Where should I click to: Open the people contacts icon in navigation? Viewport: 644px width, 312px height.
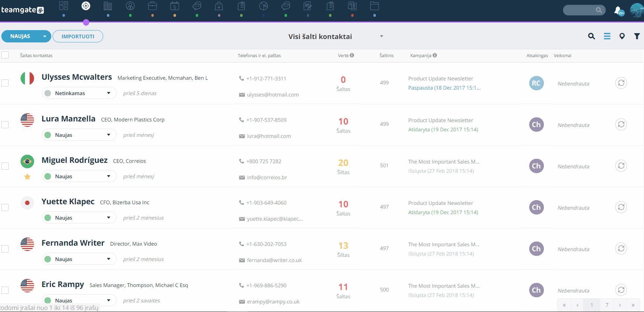tap(130, 6)
